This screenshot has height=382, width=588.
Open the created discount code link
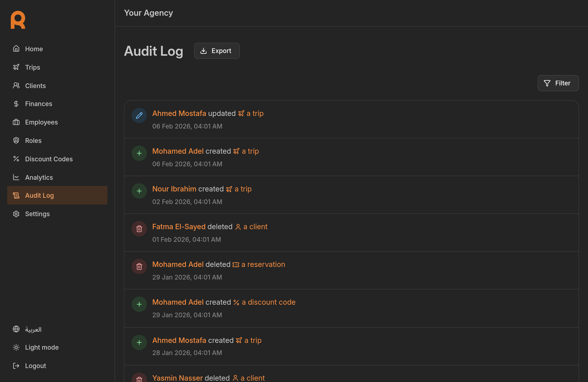[268, 302]
